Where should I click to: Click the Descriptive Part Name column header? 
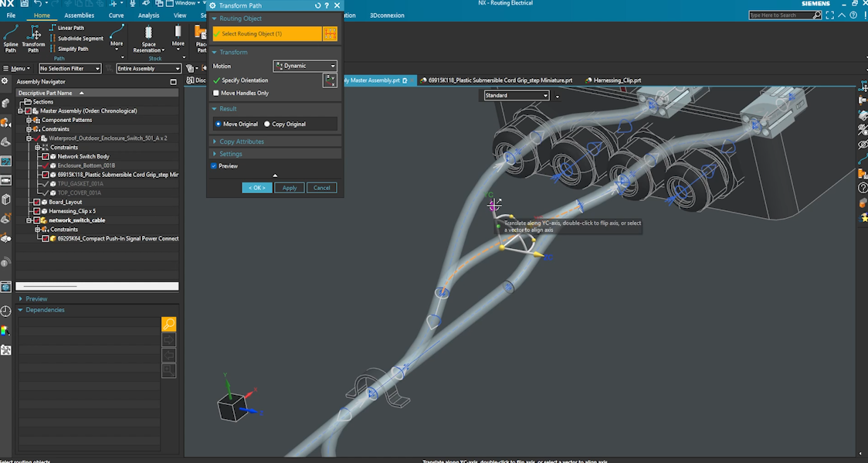(97, 93)
